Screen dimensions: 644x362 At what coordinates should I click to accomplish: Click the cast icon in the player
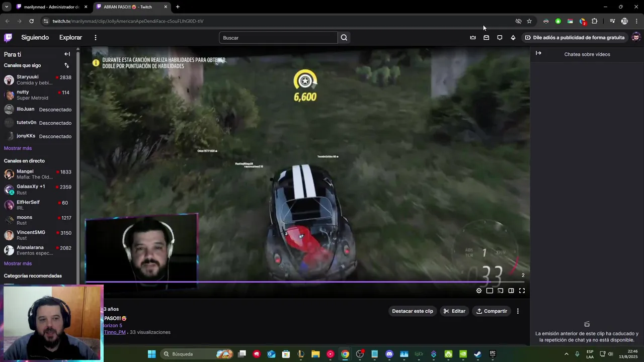[500, 291]
